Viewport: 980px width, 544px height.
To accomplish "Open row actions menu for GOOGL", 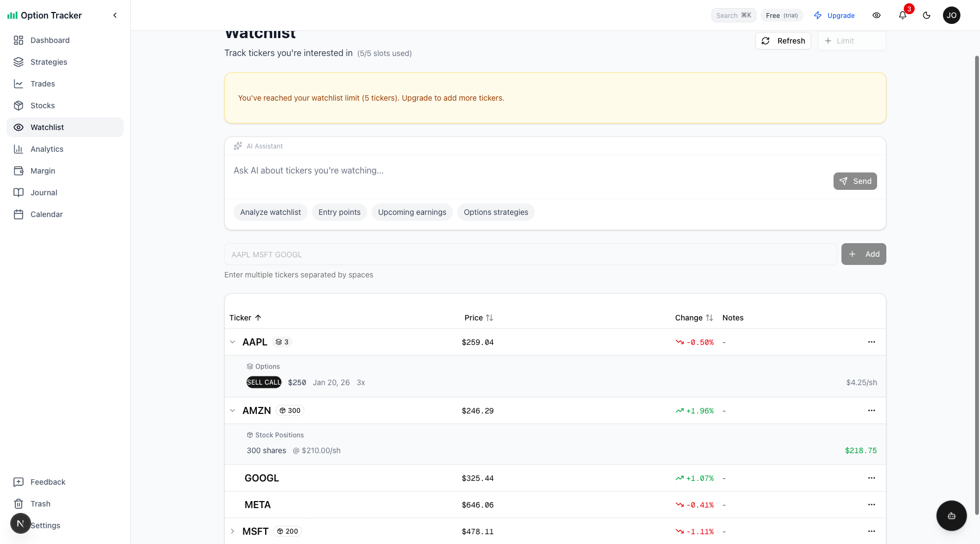I will point(871,478).
